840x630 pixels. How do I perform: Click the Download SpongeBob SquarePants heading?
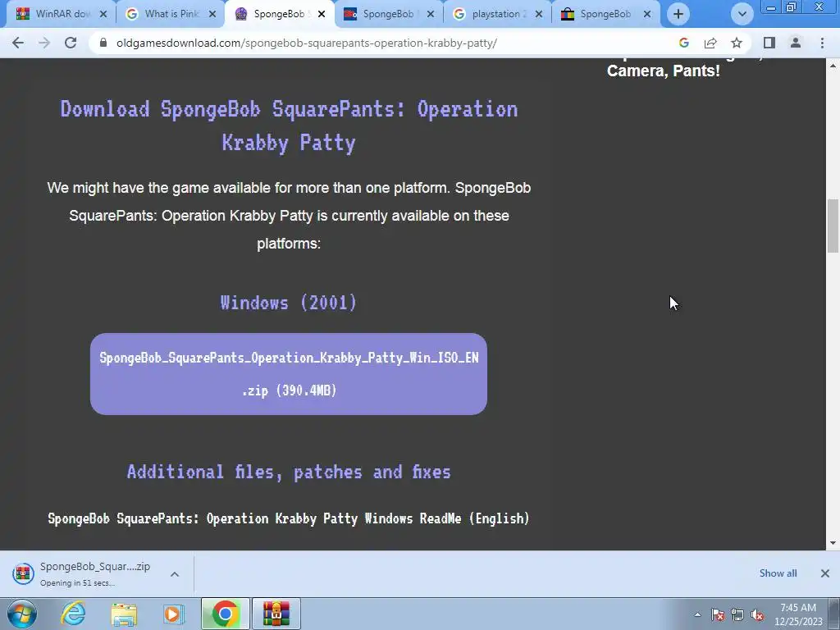289,126
